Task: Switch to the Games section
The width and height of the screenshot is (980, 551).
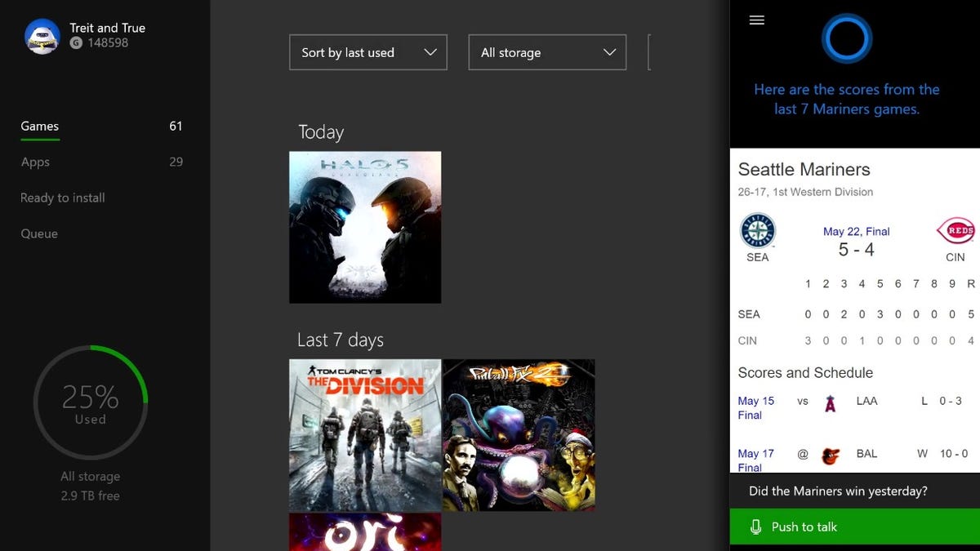Action: click(x=39, y=127)
